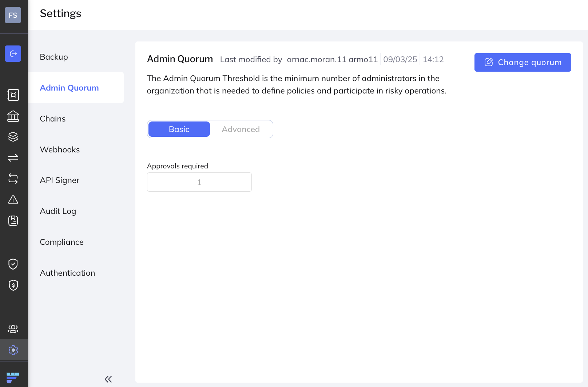Click the blue logout arrow icon
588x387 pixels.
pos(13,54)
